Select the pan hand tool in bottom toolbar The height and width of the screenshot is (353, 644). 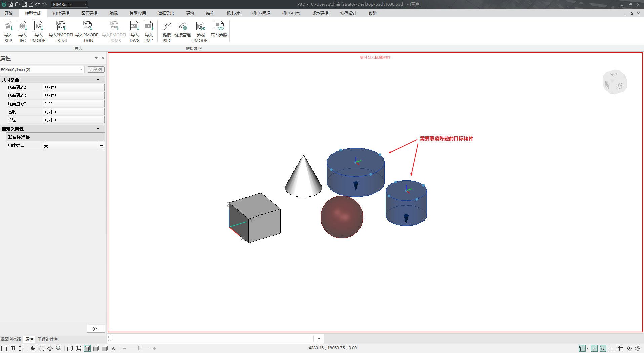pyautogui.click(x=41, y=348)
